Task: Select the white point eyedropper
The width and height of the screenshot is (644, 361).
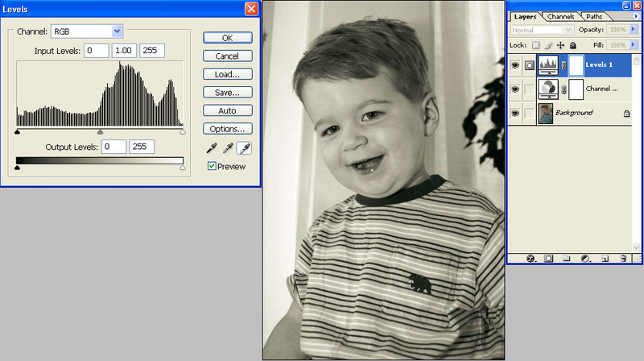Action: tap(245, 148)
